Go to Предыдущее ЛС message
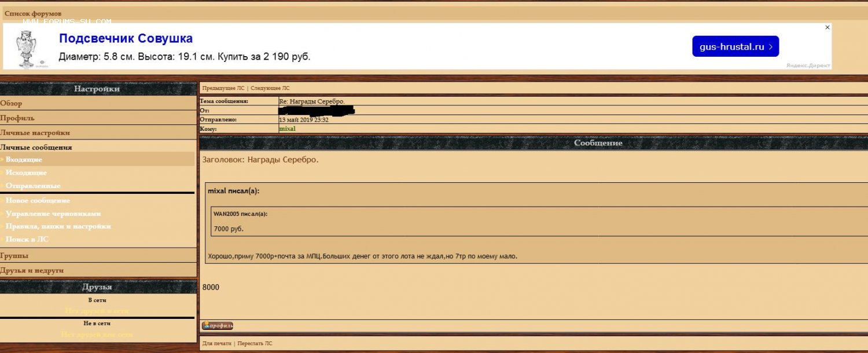This screenshot has height=353, width=868. pos(223,88)
